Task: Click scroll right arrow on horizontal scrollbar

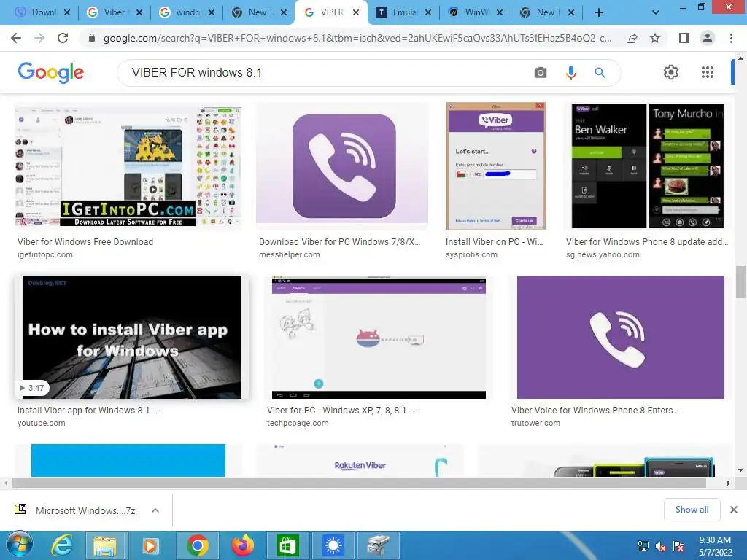Action: pyautogui.click(x=728, y=483)
